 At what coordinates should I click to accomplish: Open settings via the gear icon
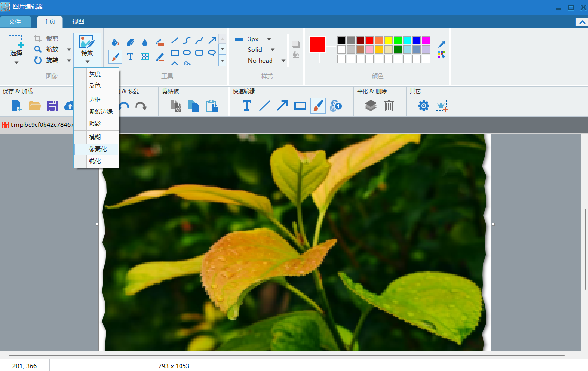pos(424,105)
